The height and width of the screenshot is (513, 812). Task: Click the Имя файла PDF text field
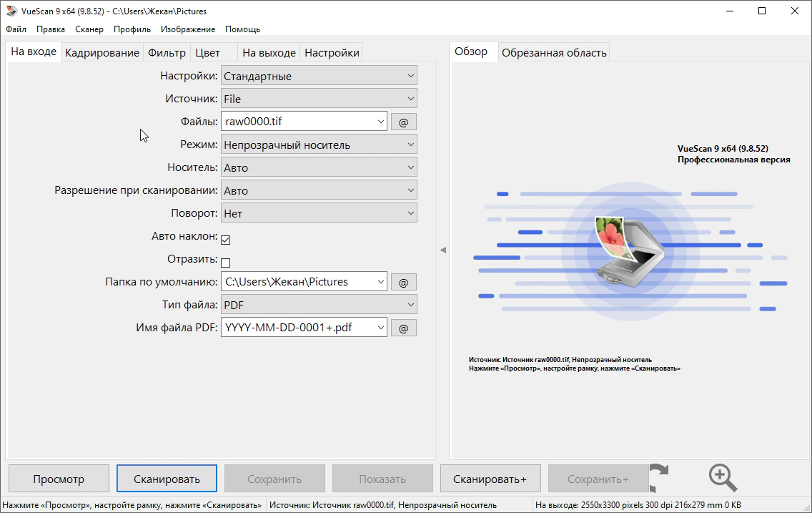point(297,328)
